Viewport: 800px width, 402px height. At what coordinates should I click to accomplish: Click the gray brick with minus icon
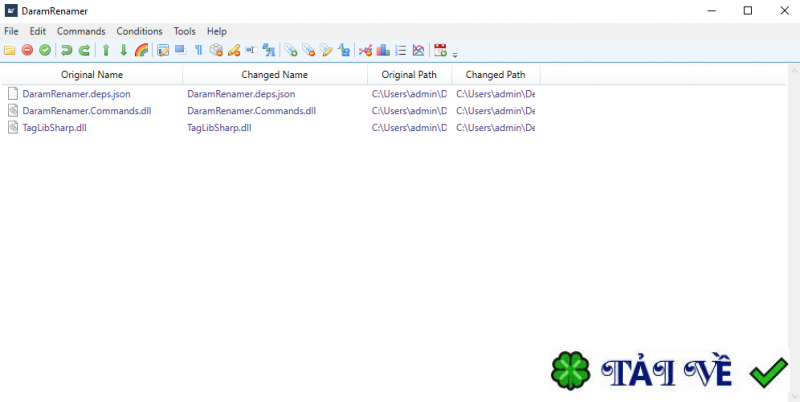coord(216,50)
